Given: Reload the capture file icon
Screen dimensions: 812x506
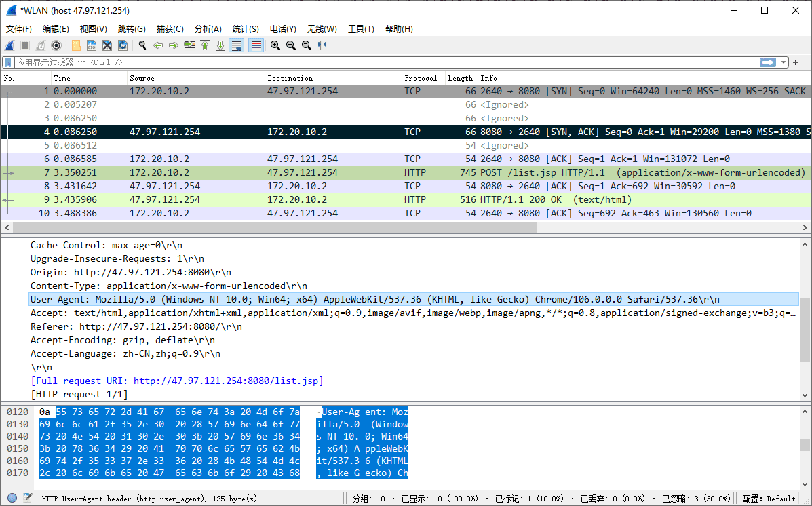Looking at the screenshot, I should click(123, 45).
